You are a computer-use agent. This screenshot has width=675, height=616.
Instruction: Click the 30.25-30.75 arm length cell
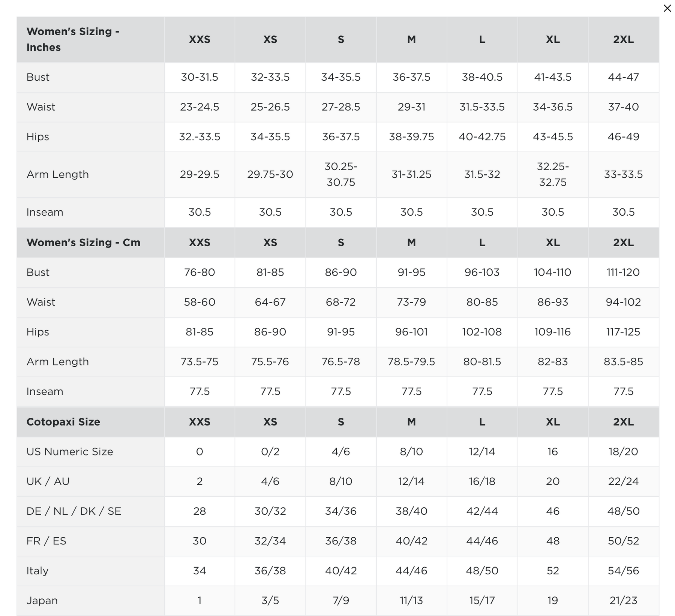340,174
